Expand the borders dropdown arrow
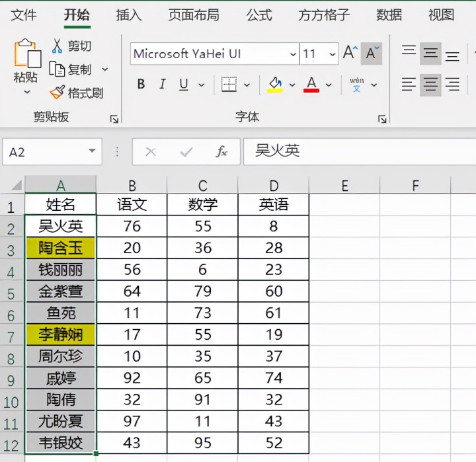The height and width of the screenshot is (462, 476). coord(247,85)
